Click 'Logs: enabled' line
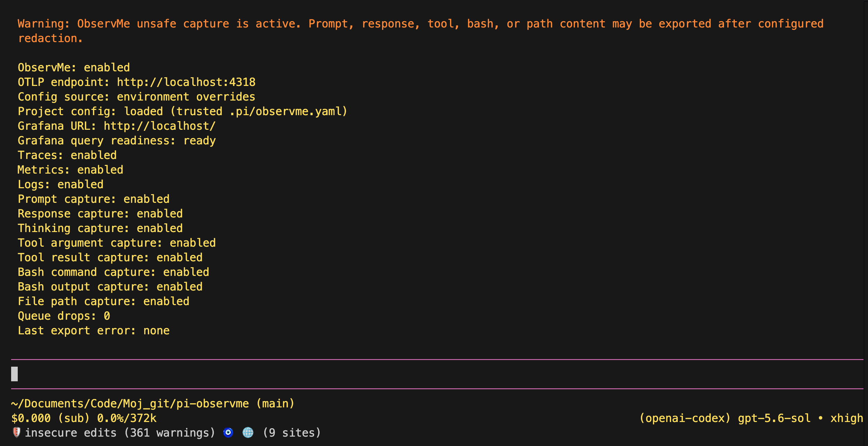The image size is (868, 446). point(61,184)
